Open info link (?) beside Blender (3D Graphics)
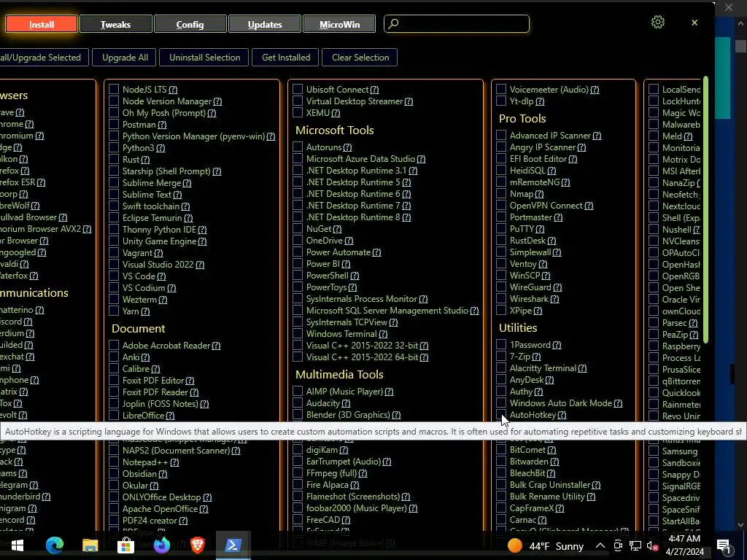This screenshot has width=747, height=560. (x=396, y=415)
